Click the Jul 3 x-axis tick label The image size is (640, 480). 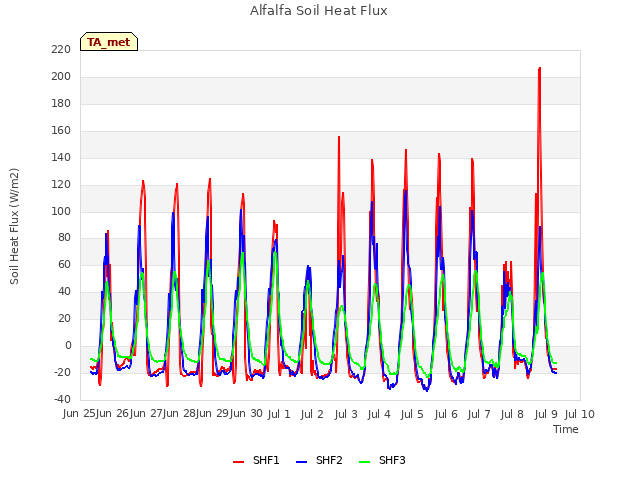346,414
